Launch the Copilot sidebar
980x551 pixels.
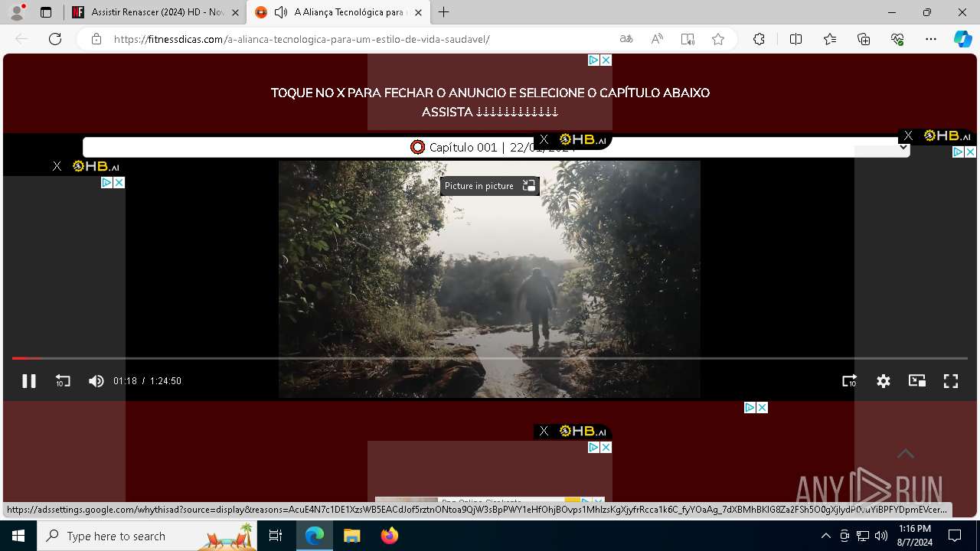[963, 39]
